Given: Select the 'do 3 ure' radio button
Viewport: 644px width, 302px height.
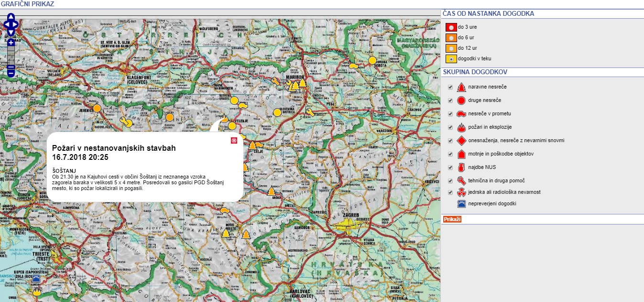Looking at the screenshot, I should point(451,27).
